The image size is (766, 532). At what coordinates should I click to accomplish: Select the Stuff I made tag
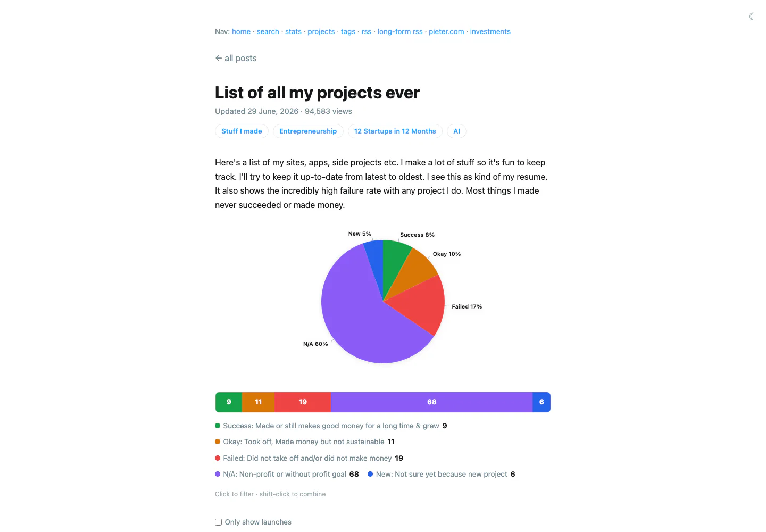[x=242, y=131]
